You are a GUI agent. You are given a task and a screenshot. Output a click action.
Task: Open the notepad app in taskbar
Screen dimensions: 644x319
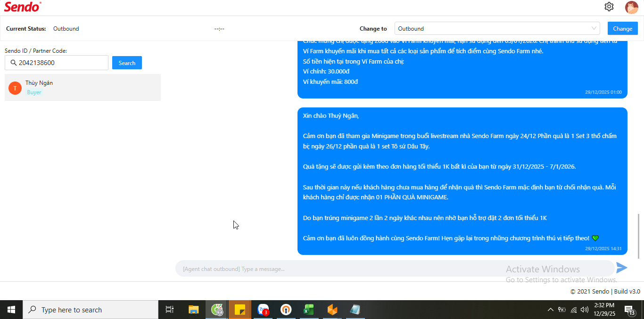(x=355, y=310)
